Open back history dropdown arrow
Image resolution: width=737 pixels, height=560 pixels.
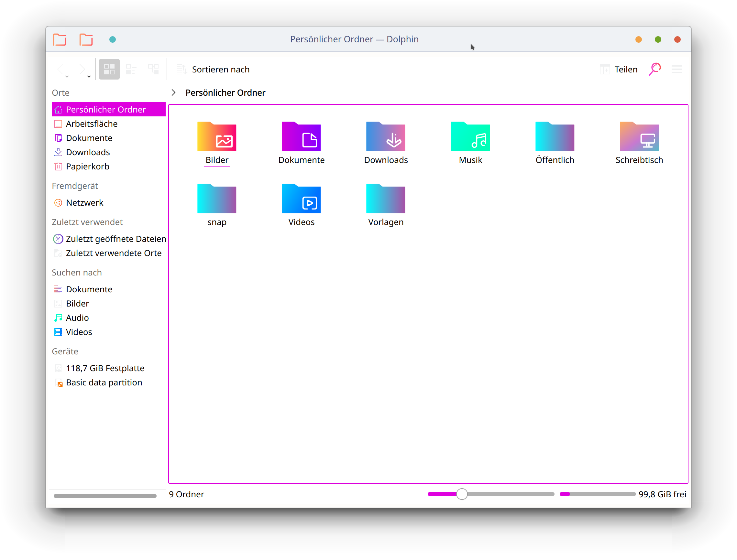point(67,77)
